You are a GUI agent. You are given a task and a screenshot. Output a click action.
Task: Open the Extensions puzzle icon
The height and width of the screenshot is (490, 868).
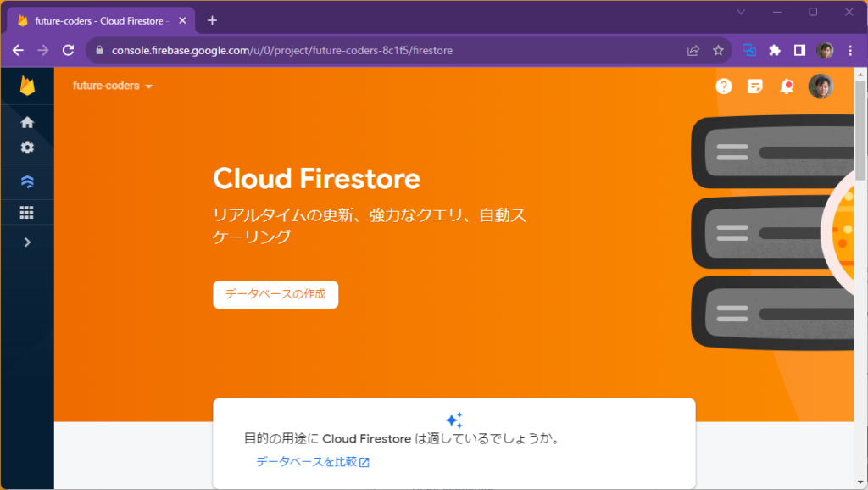click(775, 50)
